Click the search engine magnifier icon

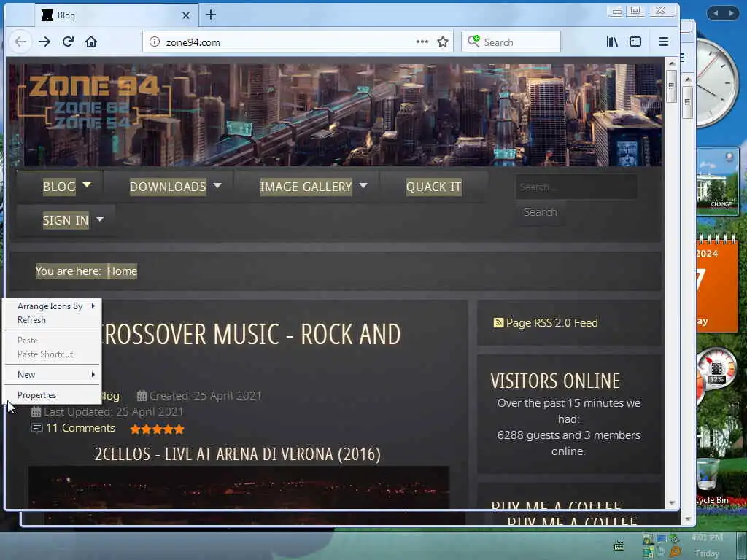[473, 42]
